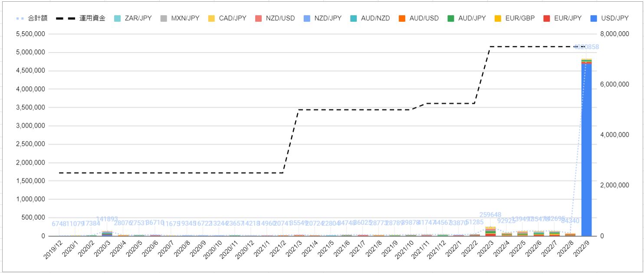Click the 2020/3 x-axis label

(102, 249)
